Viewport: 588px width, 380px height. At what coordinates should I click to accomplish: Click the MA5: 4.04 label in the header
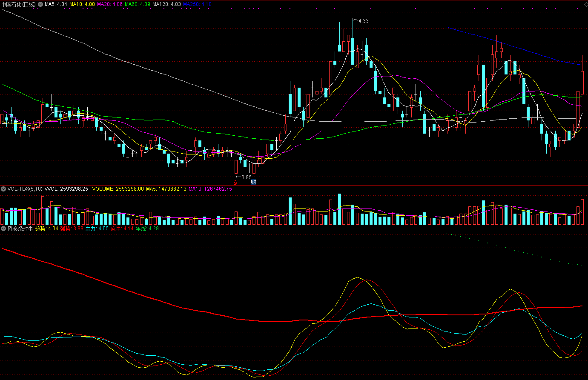(56, 4)
